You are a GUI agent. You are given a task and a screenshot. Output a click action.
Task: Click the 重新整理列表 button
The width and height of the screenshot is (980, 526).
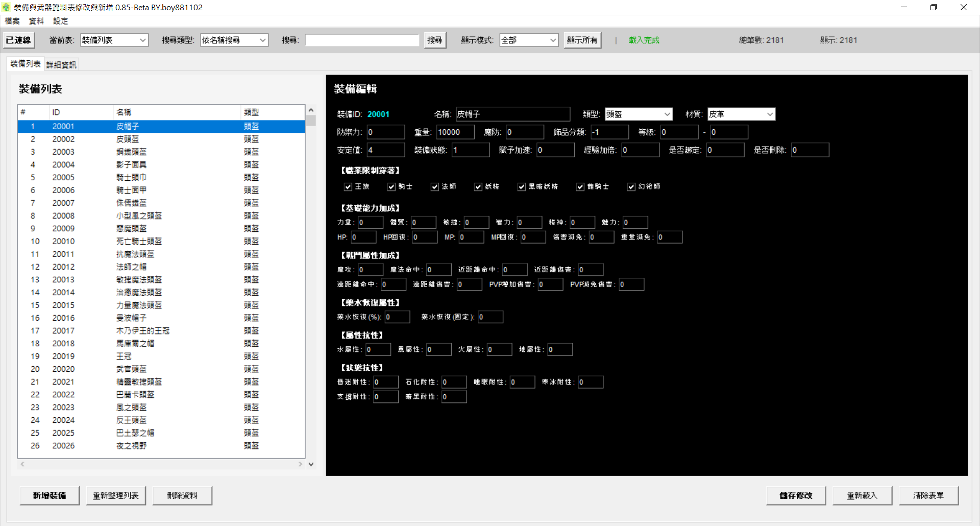point(116,495)
